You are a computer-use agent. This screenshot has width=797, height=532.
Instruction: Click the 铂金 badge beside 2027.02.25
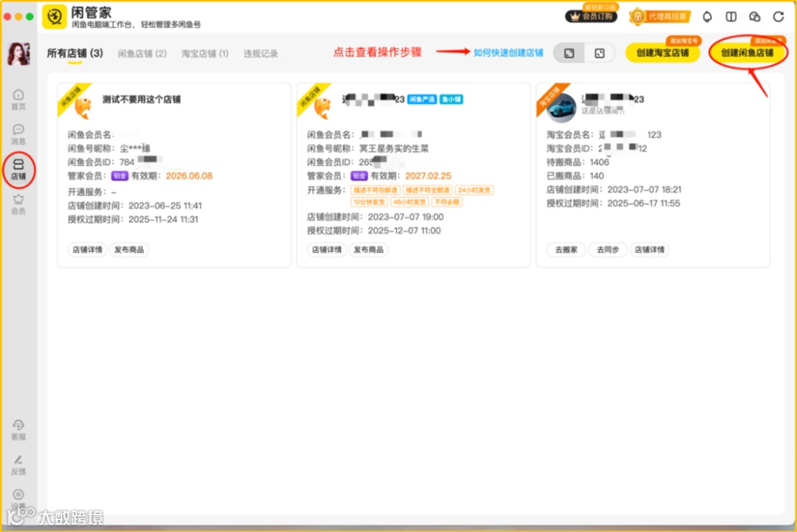pyautogui.click(x=359, y=176)
